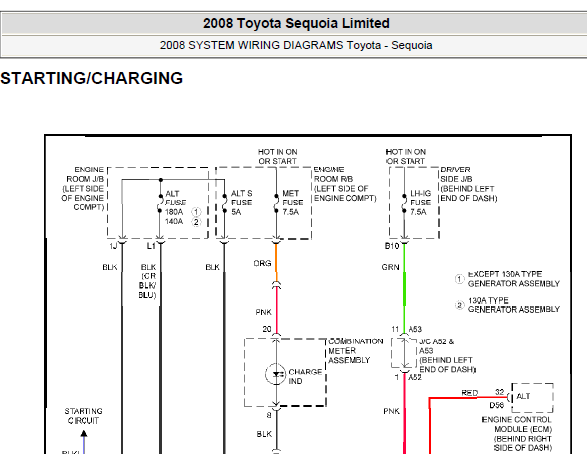Click the ALT terminal box on the ECM
The image size is (587, 454).
(532, 397)
